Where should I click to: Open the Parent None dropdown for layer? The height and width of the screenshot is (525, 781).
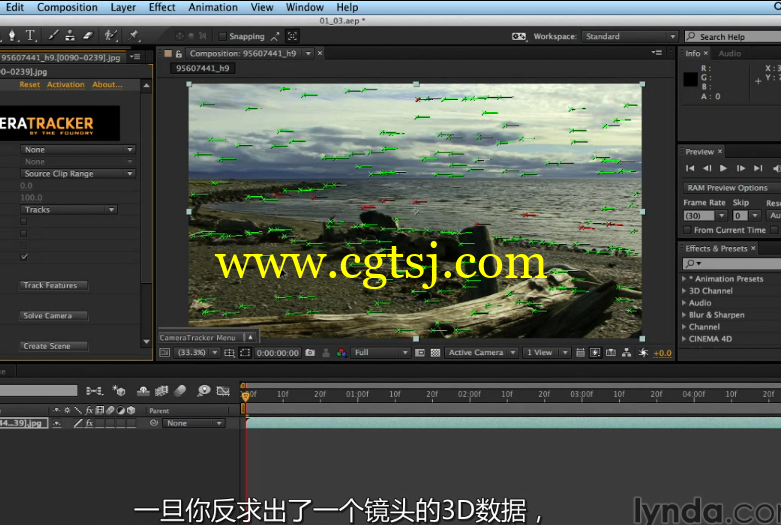[x=194, y=423]
